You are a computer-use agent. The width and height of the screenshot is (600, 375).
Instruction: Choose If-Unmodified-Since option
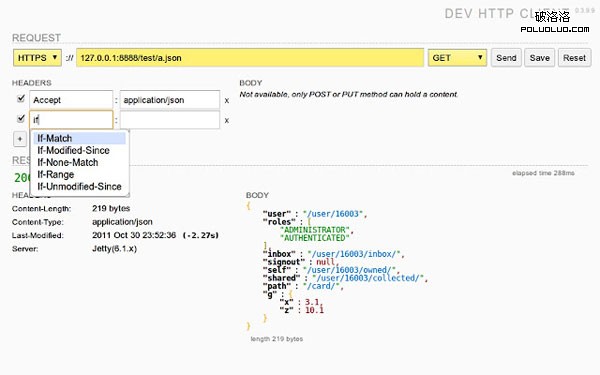(80, 187)
